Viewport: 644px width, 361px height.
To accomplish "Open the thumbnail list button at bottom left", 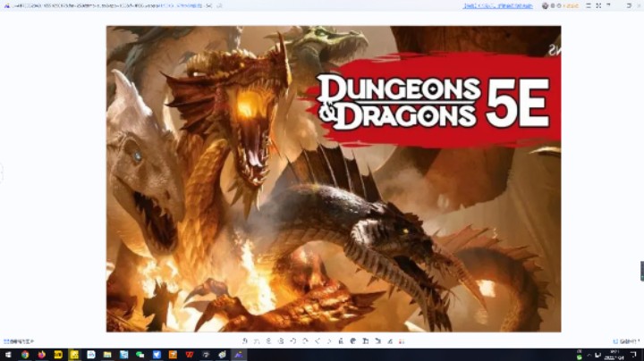I will (19, 341).
